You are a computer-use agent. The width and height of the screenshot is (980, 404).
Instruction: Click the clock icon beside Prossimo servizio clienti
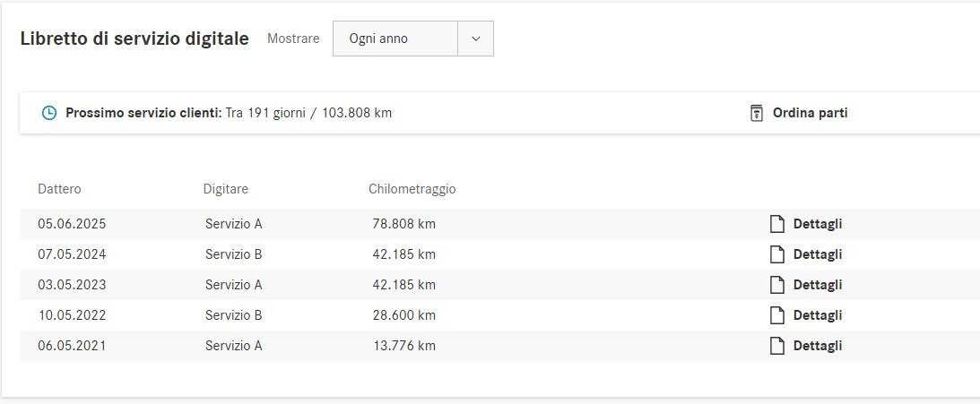pyautogui.click(x=49, y=114)
